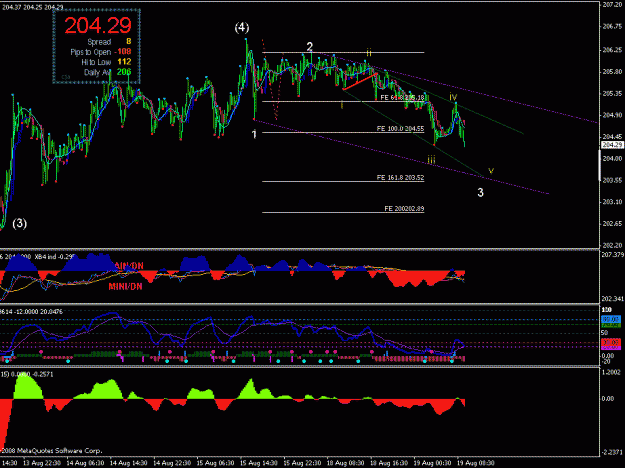
Task: Click the yellow spread value 8
Action: pos(128,41)
